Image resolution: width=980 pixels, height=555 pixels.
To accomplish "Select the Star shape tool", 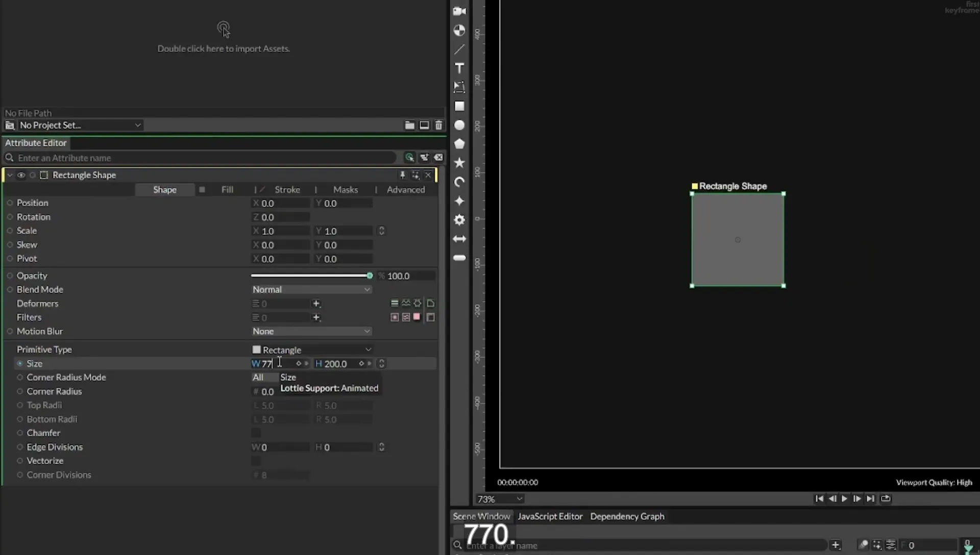I will click(459, 163).
